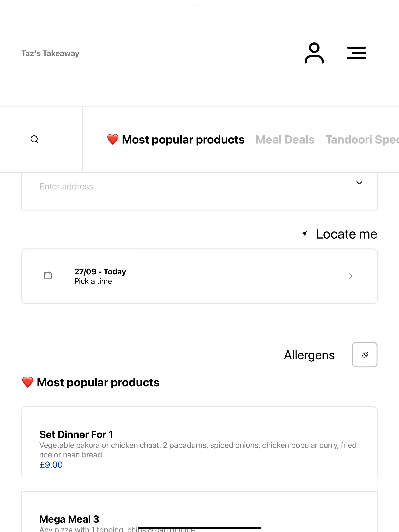
Task: Select the Most popular products tab
Action: tap(176, 139)
